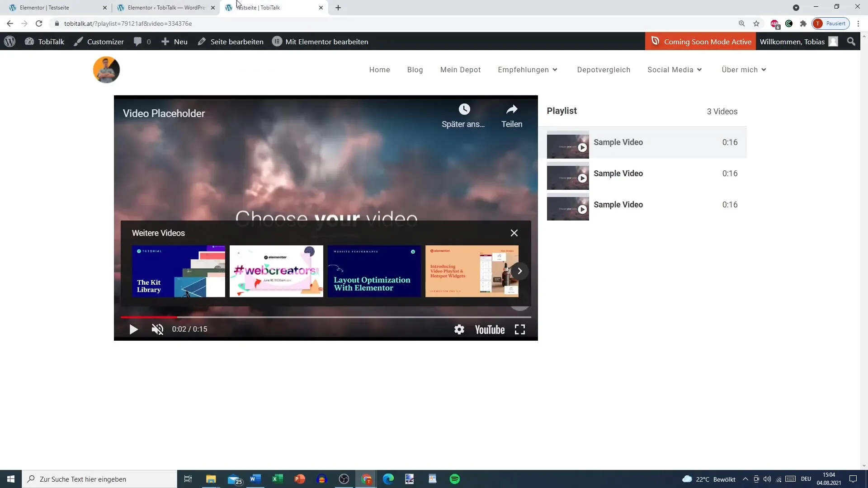The height and width of the screenshot is (488, 868).
Task: Close the Weitere Videos overlay
Action: point(514,233)
